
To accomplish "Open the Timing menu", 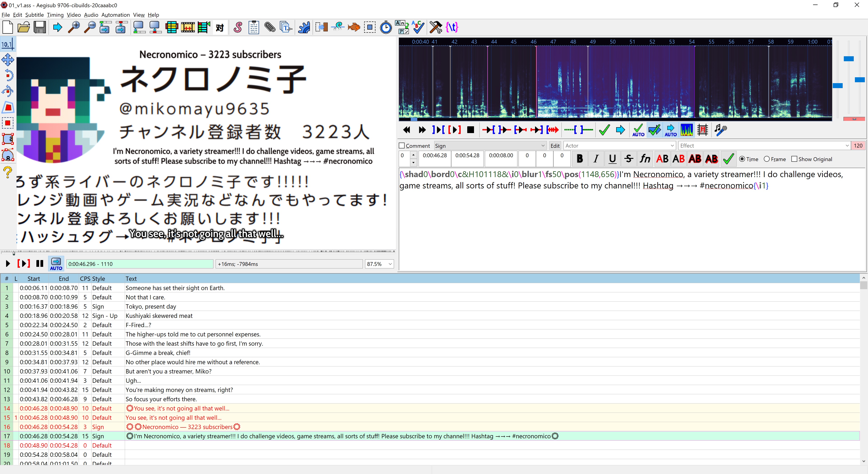I will pyautogui.click(x=55, y=15).
